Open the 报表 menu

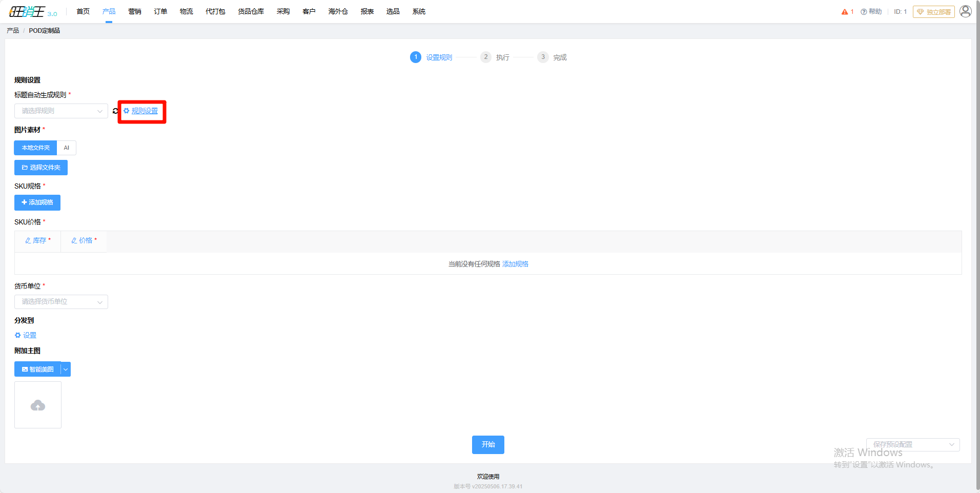click(x=367, y=11)
